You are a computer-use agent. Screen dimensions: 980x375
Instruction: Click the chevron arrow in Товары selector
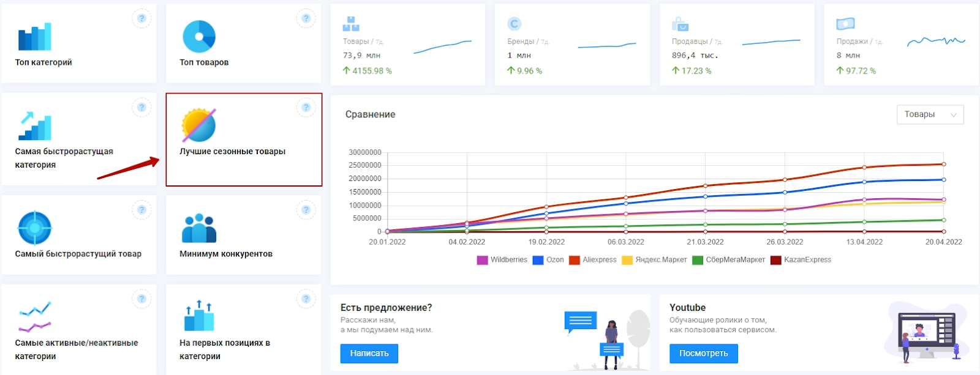(954, 115)
